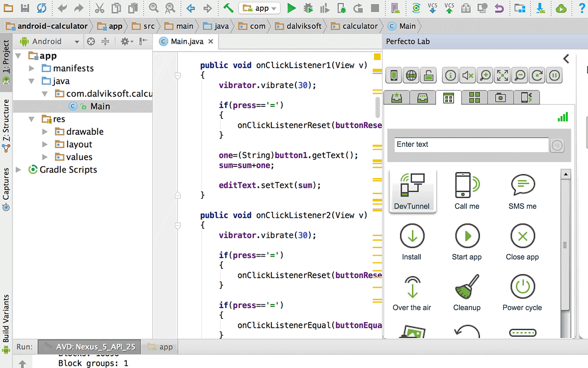
Task: Collapse the app module node
Action: click(x=19, y=55)
